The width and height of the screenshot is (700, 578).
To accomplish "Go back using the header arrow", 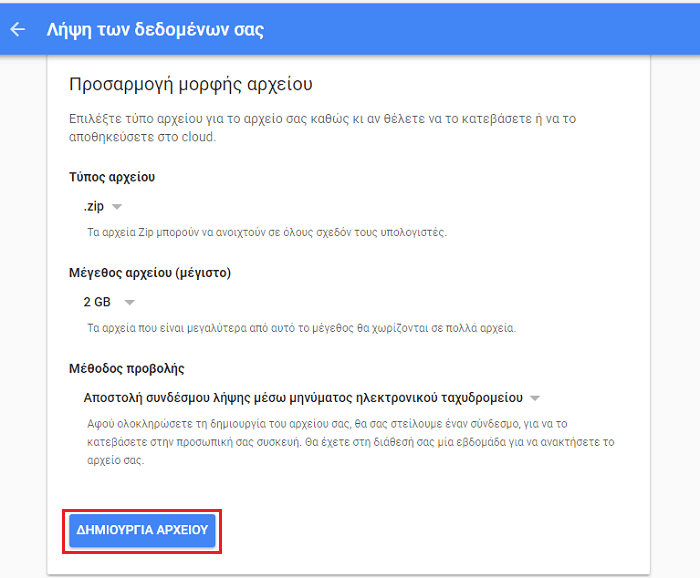I will [x=17, y=29].
